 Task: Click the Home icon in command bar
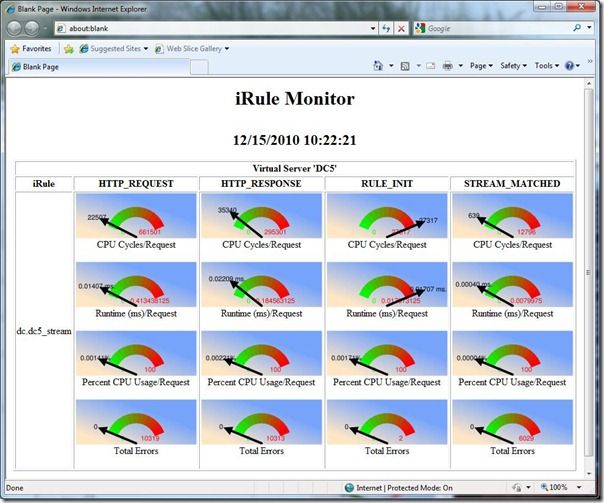tap(378, 66)
